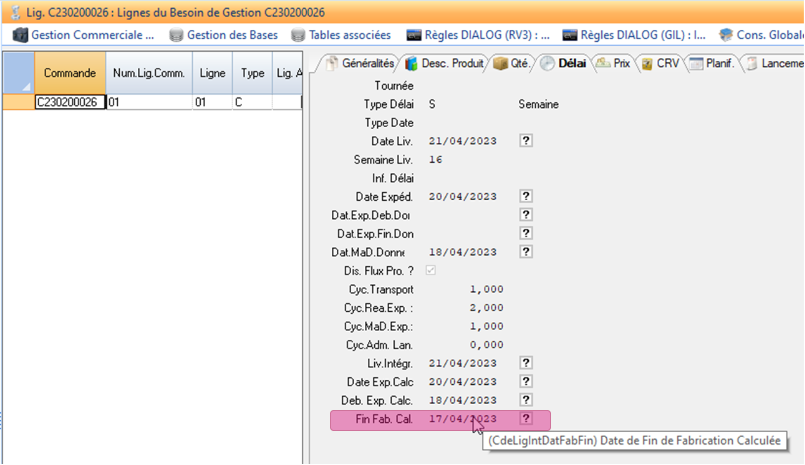
Task: Open the Qté. tab
Action: pyautogui.click(x=512, y=63)
